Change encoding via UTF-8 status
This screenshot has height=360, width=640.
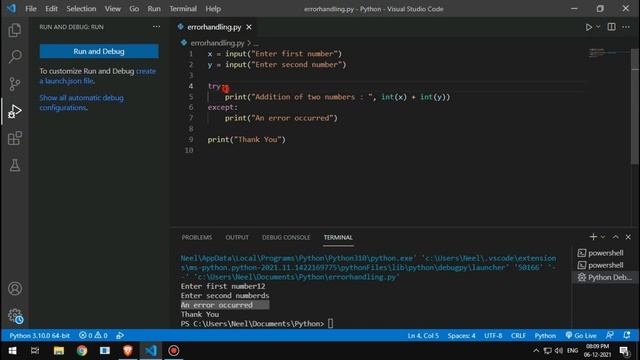[x=493, y=336]
